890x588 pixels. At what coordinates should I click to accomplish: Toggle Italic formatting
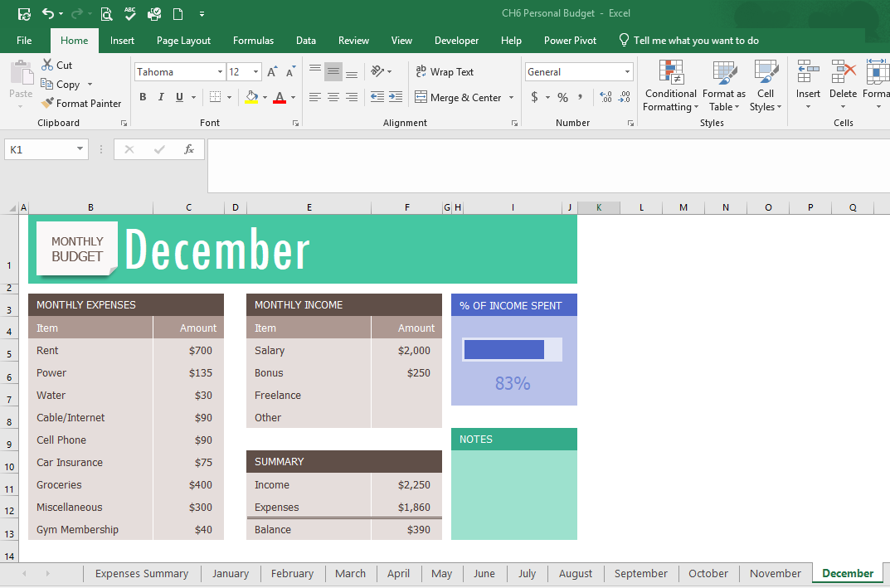point(161,98)
